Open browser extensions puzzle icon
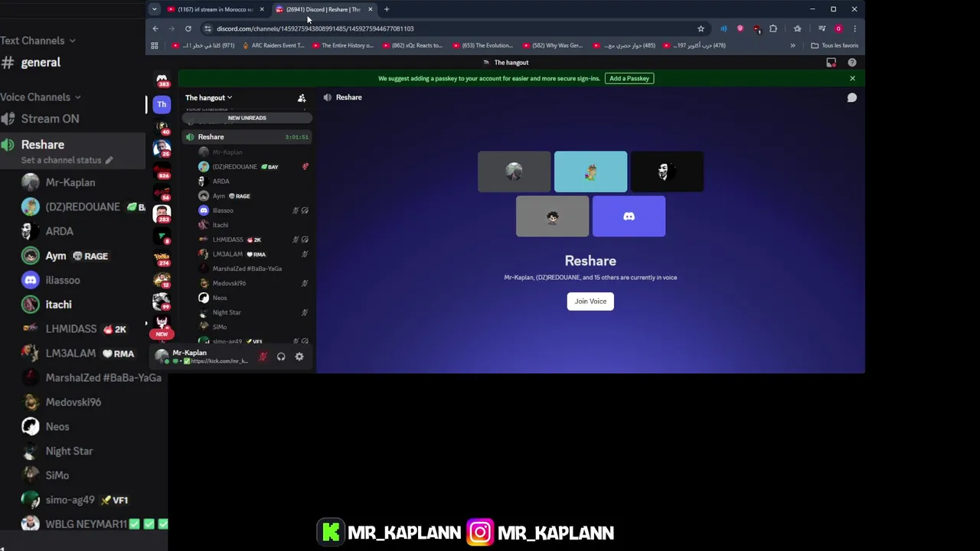The height and width of the screenshot is (551, 980). pyautogui.click(x=773, y=28)
